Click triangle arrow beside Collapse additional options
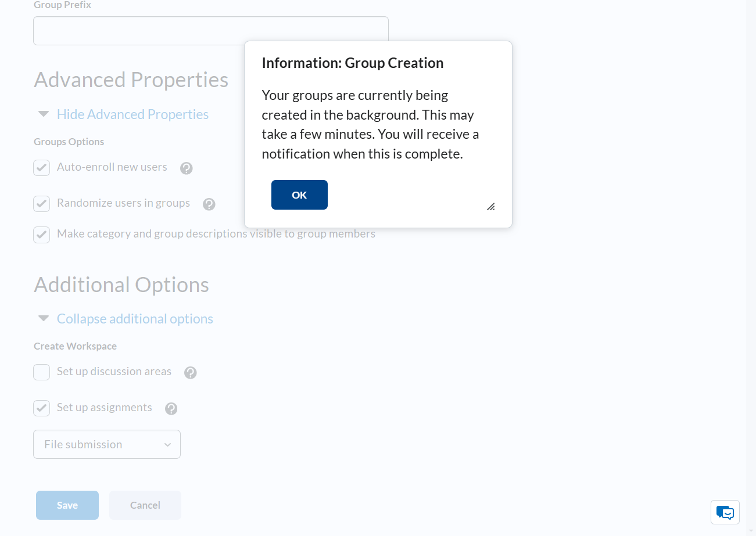Image resolution: width=756 pixels, height=536 pixels. click(44, 318)
